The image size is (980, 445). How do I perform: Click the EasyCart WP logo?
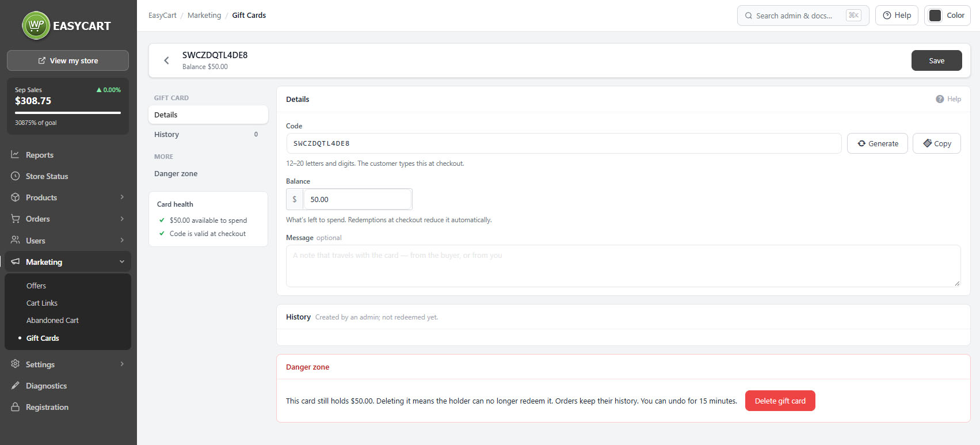pyautogui.click(x=36, y=25)
